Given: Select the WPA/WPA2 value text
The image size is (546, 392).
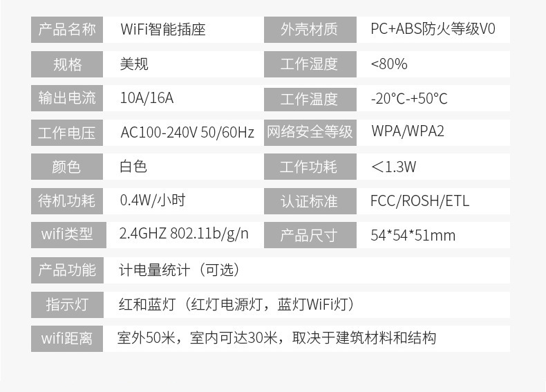Looking at the screenshot, I should [x=408, y=131].
